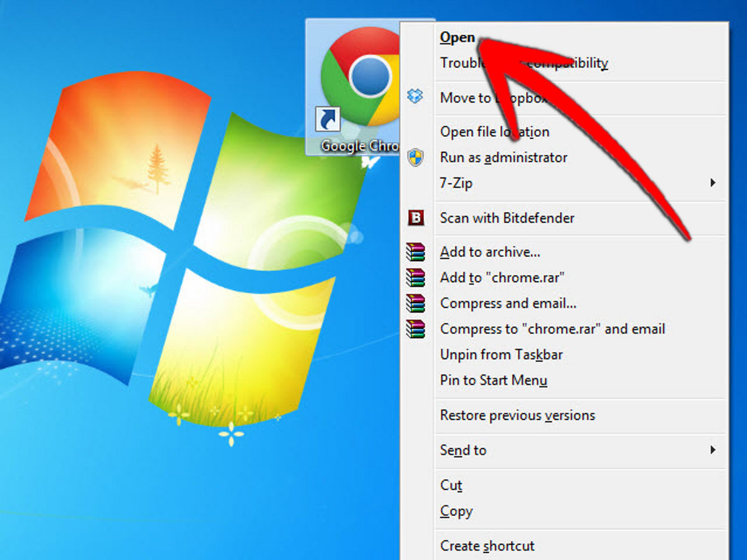The height and width of the screenshot is (560, 747).
Task: Click the WinRAR icon for Compress and email
Action: 416,303
